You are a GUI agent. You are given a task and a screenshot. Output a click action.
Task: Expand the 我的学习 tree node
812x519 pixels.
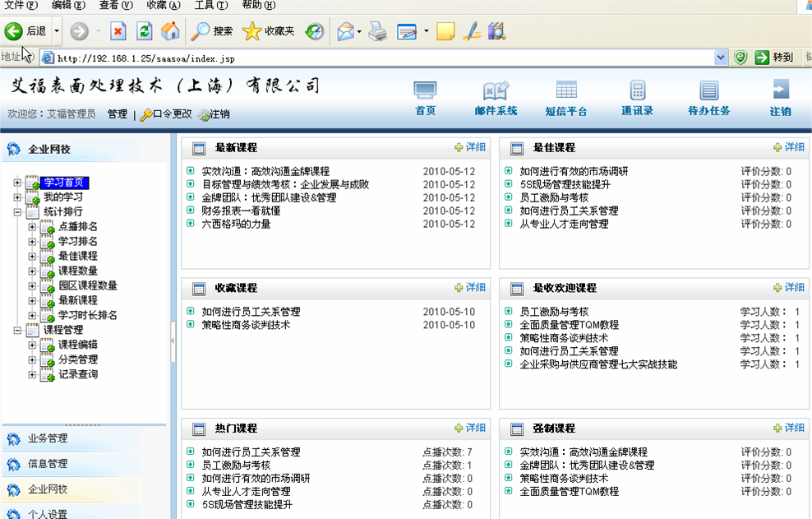17,197
